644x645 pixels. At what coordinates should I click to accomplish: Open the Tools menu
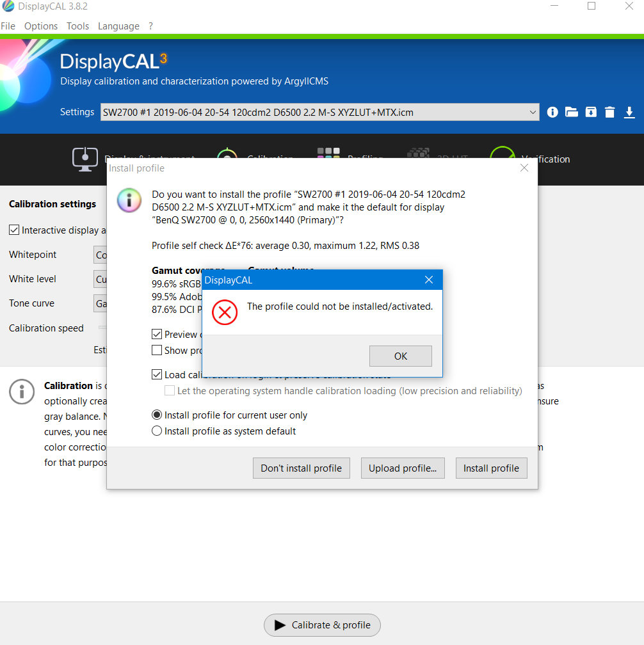pos(77,26)
